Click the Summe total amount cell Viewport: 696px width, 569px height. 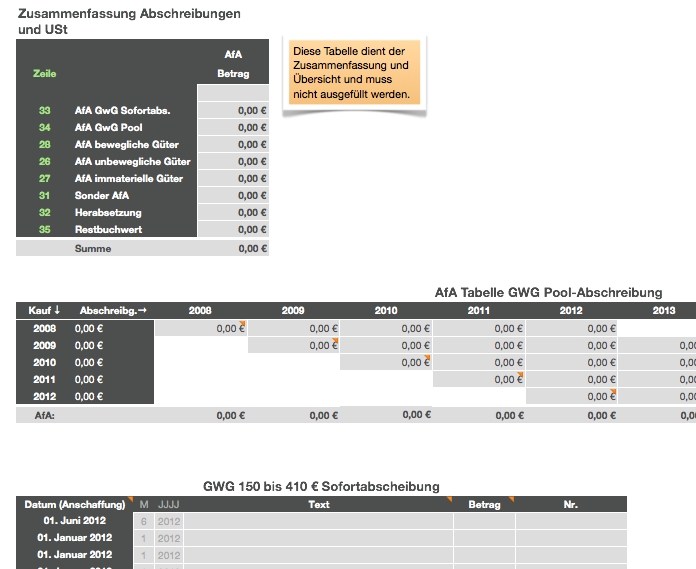pyautogui.click(x=233, y=249)
